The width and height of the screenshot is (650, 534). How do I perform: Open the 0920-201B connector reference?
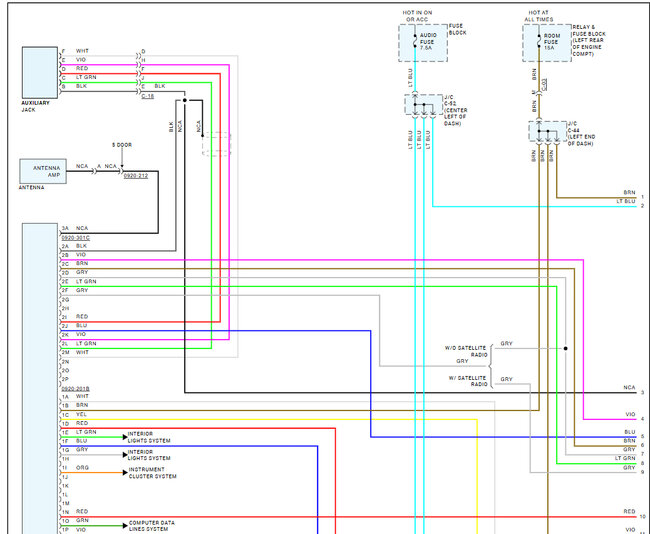click(x=75, y=388)
